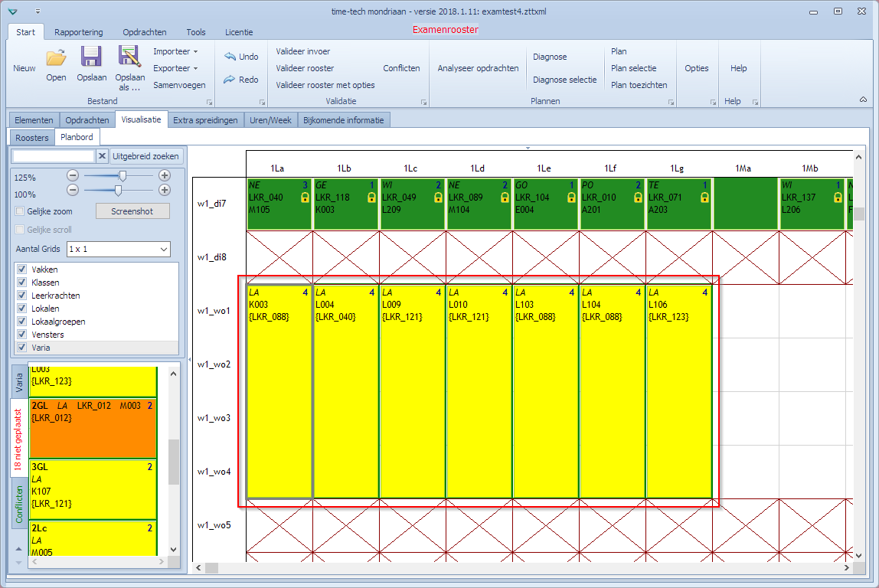Screen dimensions: 879x588
Task: Click the Analyseer opdrachten button
Action: point(479,68)
